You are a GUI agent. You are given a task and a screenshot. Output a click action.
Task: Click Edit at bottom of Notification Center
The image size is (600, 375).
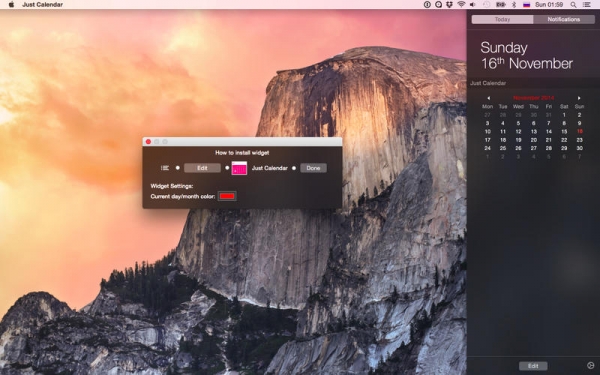coord(533,366)
